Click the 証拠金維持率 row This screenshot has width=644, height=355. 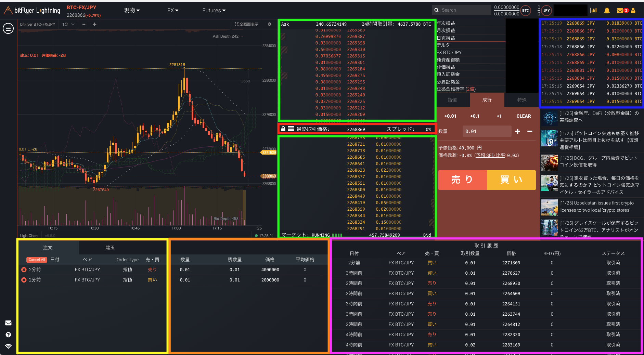[471, 89]
